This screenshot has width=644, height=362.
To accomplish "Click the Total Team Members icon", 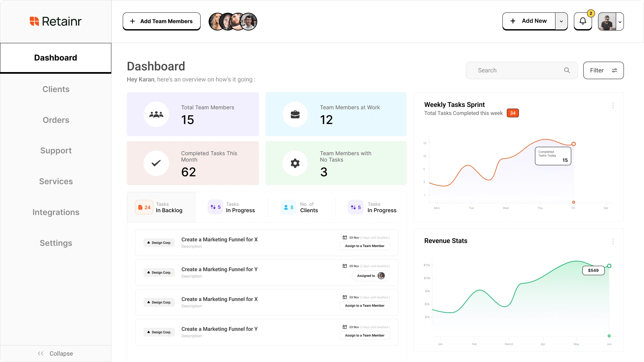I will [x=156, y=114].
